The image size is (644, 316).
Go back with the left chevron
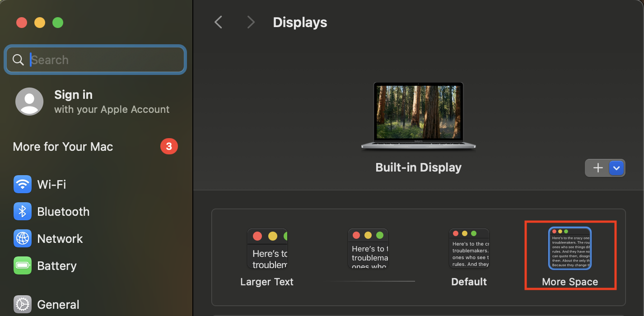click(x=219, y=22)
